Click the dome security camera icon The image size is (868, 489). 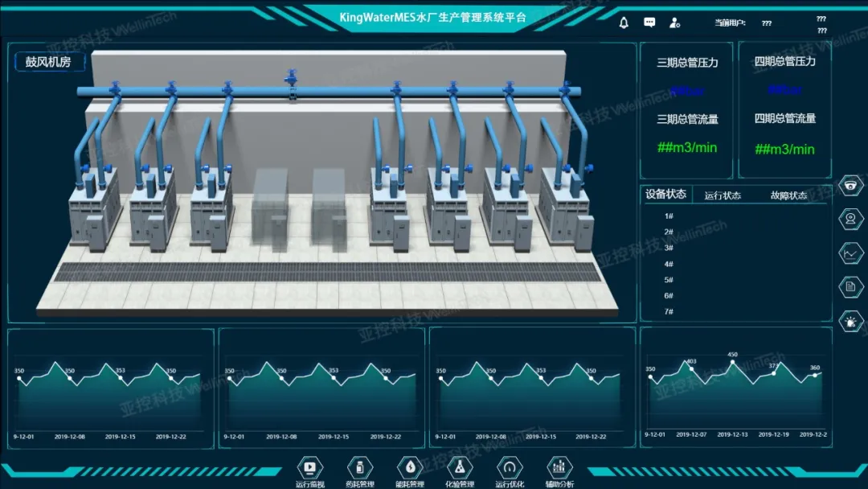pyautogui.click(x=850, y=184)
